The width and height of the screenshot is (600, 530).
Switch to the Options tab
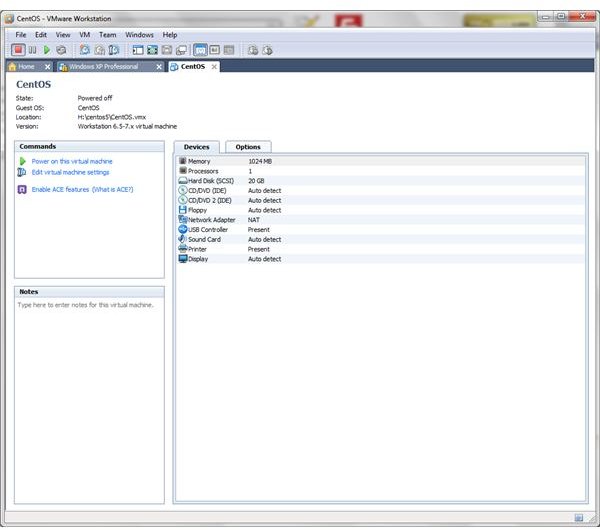pyautogui.click(x=248, y=147)
